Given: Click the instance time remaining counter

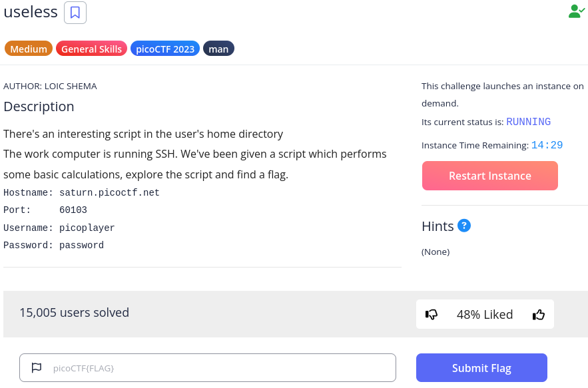Looking at the screenshot, I should pos(547,145).
